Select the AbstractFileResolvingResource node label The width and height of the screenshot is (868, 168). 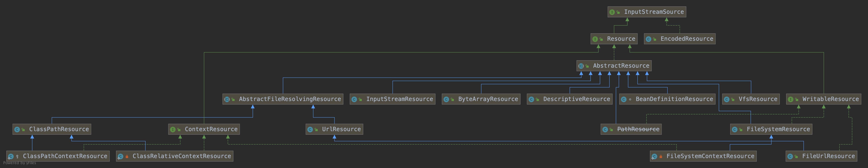tap(290, 99)
